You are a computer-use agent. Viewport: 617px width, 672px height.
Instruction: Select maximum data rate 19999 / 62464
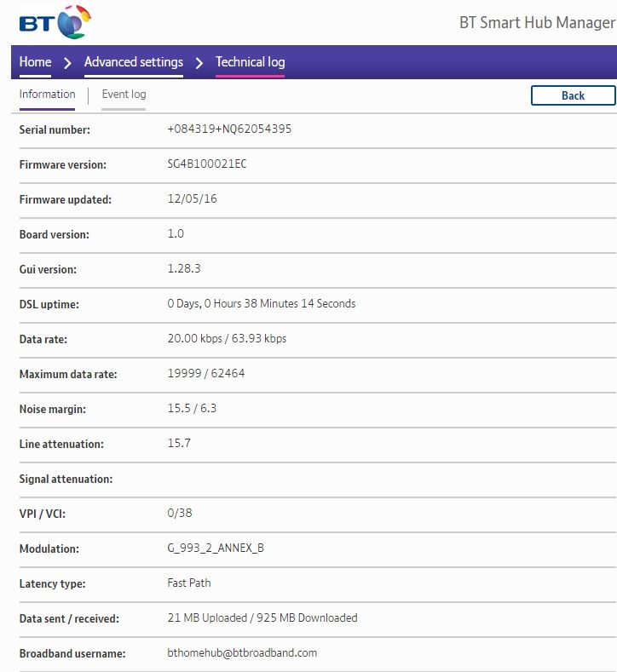tap(206, 373)
